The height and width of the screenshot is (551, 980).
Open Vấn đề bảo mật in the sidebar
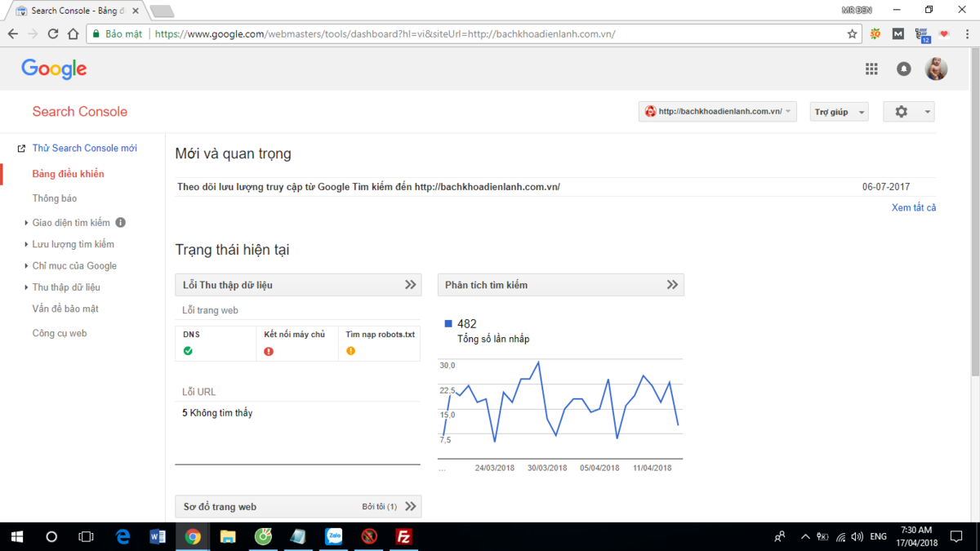point(65,309)
